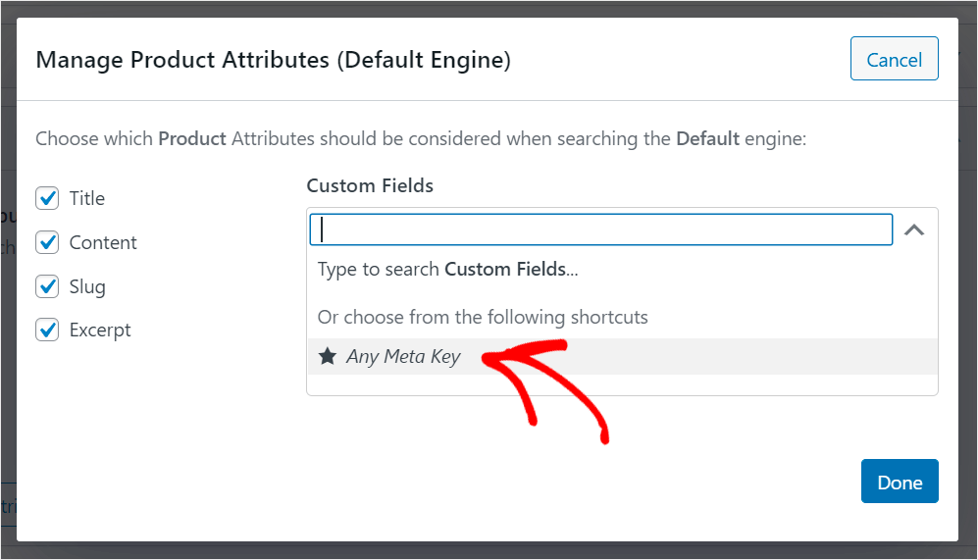
Task: Click the Excerpt label text
Action: point(100,331)
